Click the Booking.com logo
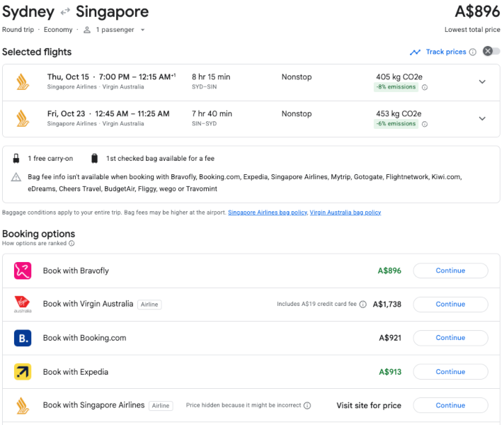The width and height of the screenshot is (504, 425). [x=23, y=338]
